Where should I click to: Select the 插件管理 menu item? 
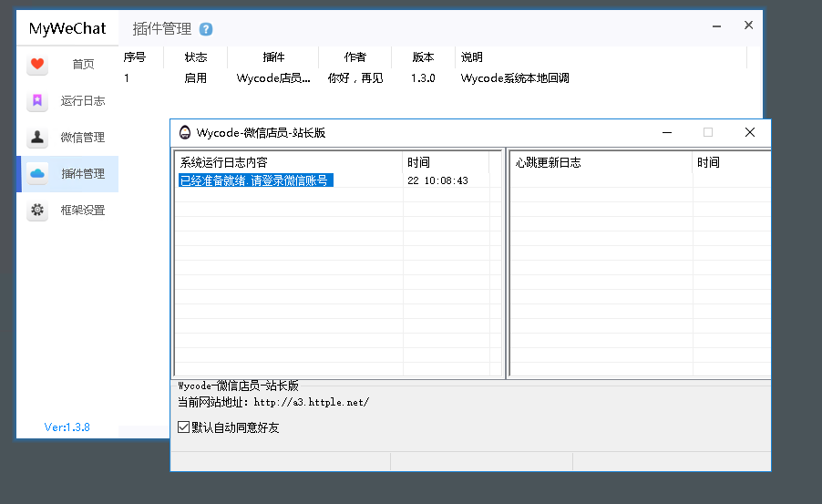tap(67, 173)
